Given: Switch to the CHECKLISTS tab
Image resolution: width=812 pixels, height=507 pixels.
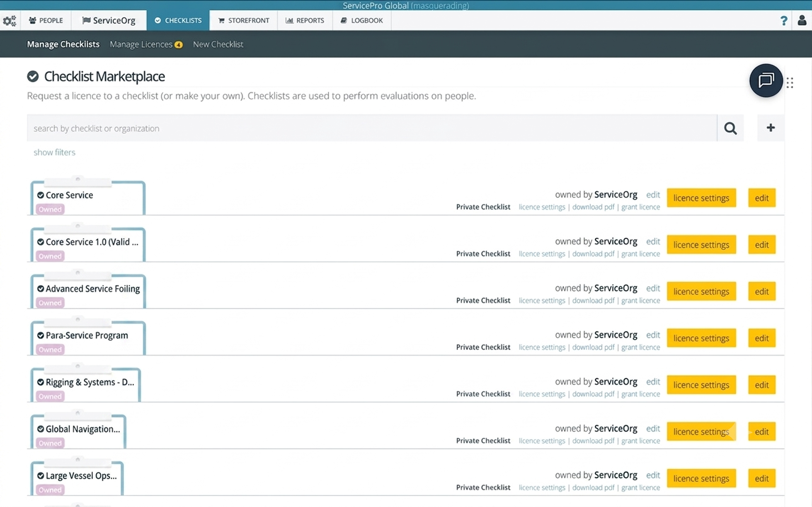Looking at the screenshot, I should [x=178, y=20].
